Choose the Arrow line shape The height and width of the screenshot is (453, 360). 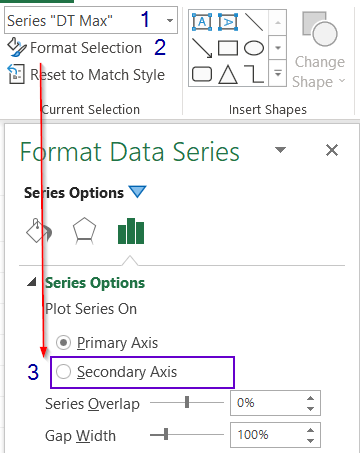202,48
